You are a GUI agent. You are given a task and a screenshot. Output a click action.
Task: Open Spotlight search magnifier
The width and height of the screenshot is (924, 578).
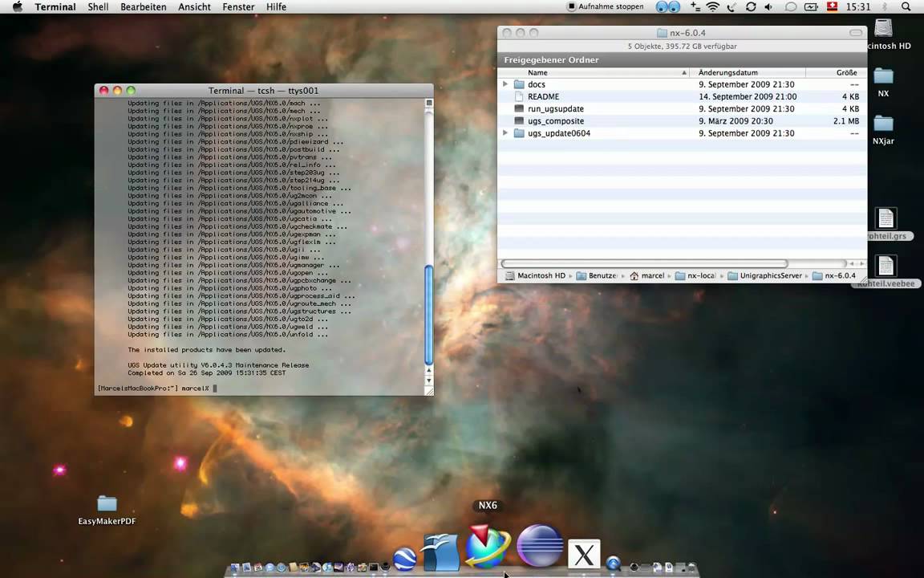pyautogui.click(x=906, y=6)
